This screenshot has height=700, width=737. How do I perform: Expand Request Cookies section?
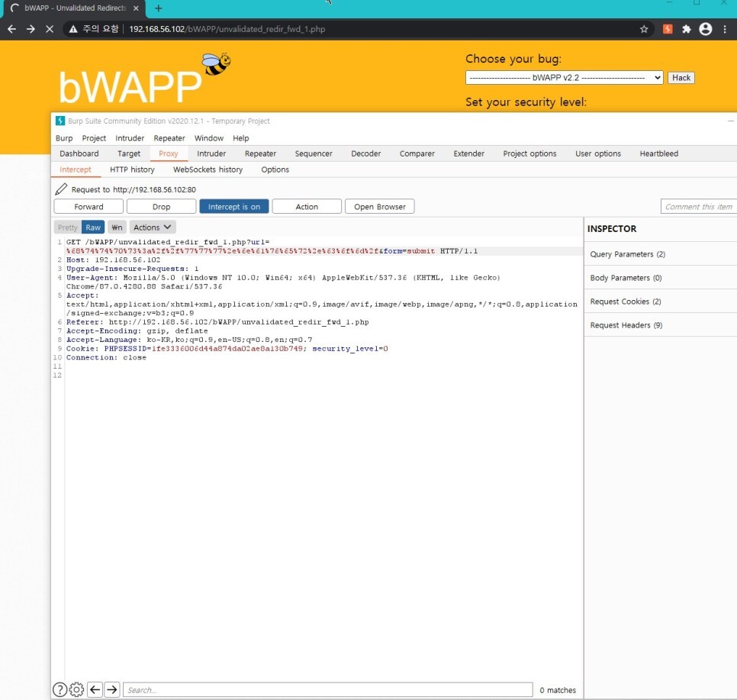[x=660, y=301]
